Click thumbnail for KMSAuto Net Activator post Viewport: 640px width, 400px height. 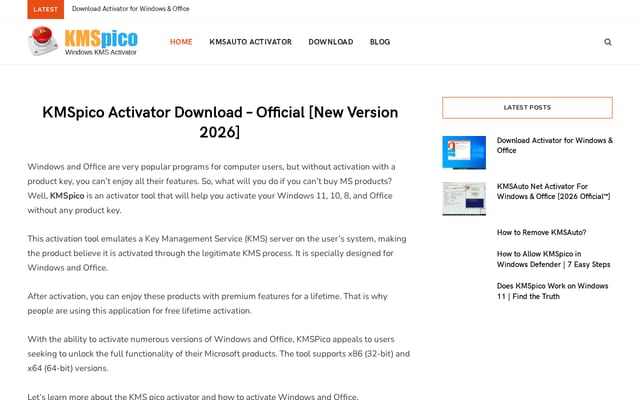click(x=464, y=199)
